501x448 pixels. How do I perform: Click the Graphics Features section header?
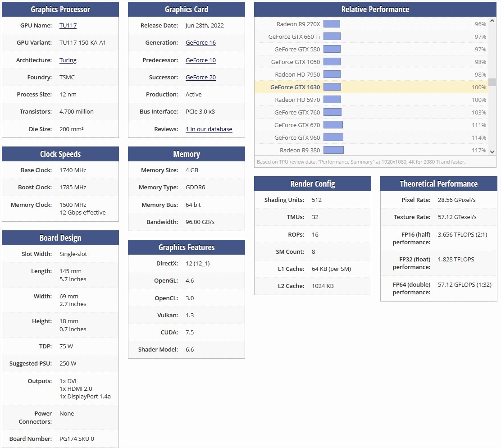(x=187, y=247)
